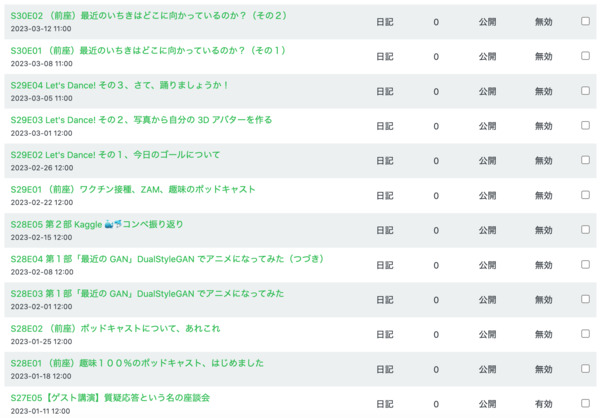Click S29E03 3D アバター episode title
Image resolution: width=600 pixels, height=418 pixels.
point(141,120)
